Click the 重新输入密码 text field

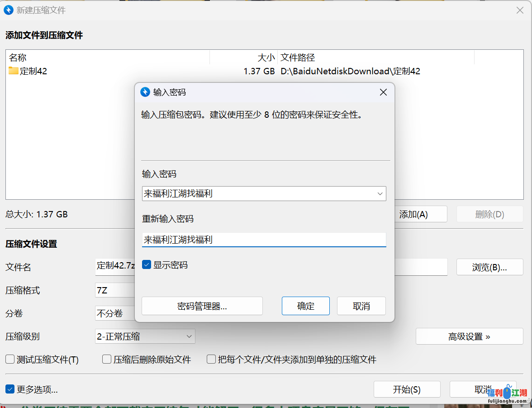click(264, 240)
